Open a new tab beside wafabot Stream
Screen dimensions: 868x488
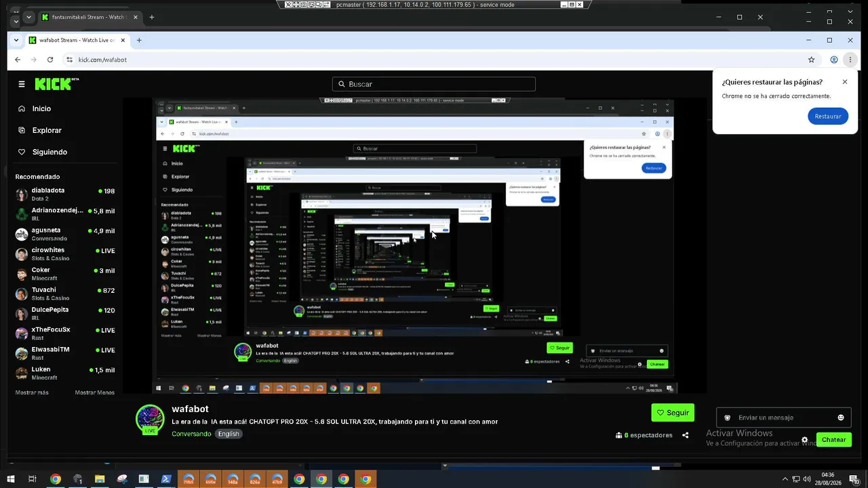coord(139,40)
